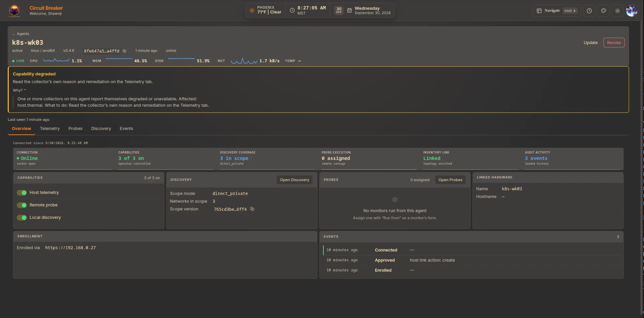Click the NET sparkline graph

(244, 61)
